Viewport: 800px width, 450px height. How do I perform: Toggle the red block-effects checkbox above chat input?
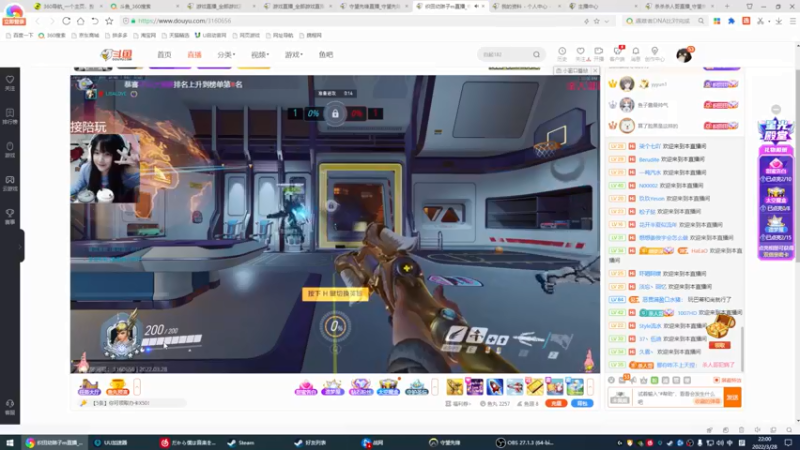(x=716, y=380)
